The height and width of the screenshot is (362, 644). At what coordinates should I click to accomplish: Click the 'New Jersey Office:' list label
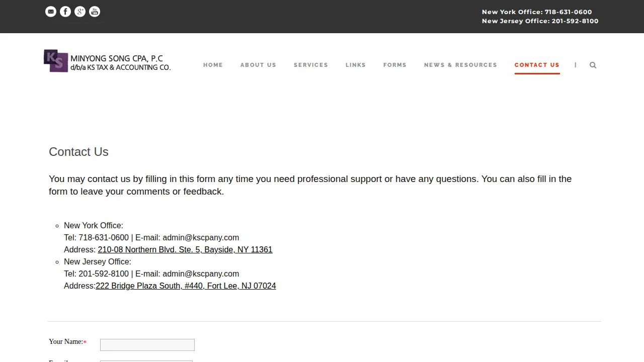click(x=98, y=261)
